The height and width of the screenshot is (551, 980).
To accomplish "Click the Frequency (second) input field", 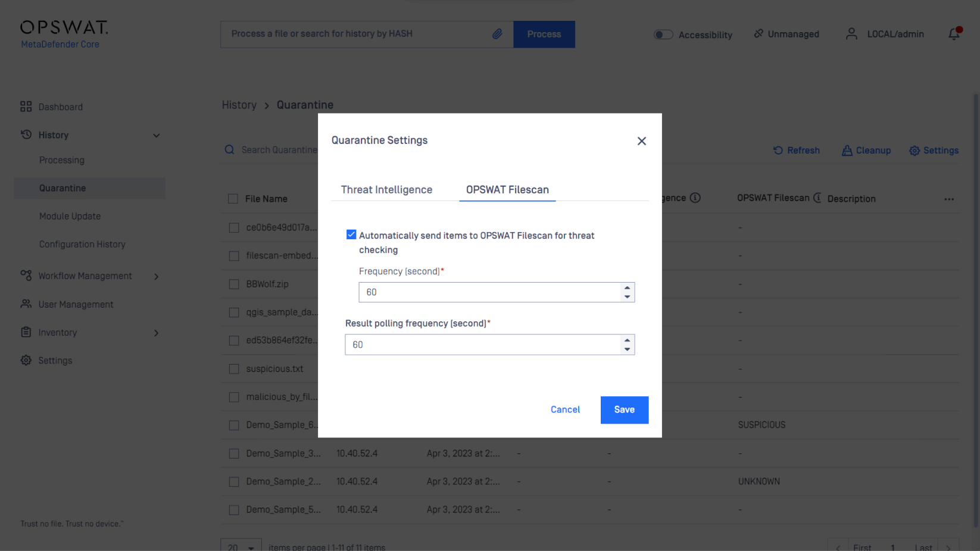I will 497,292.
